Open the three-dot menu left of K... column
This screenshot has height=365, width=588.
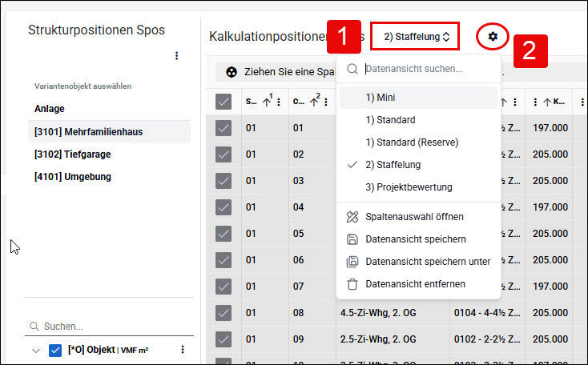click(x=535, y=102)
